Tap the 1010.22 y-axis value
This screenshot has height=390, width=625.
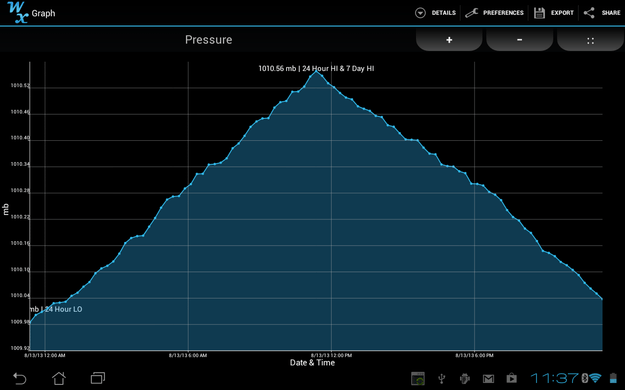(x=20, y=217)
